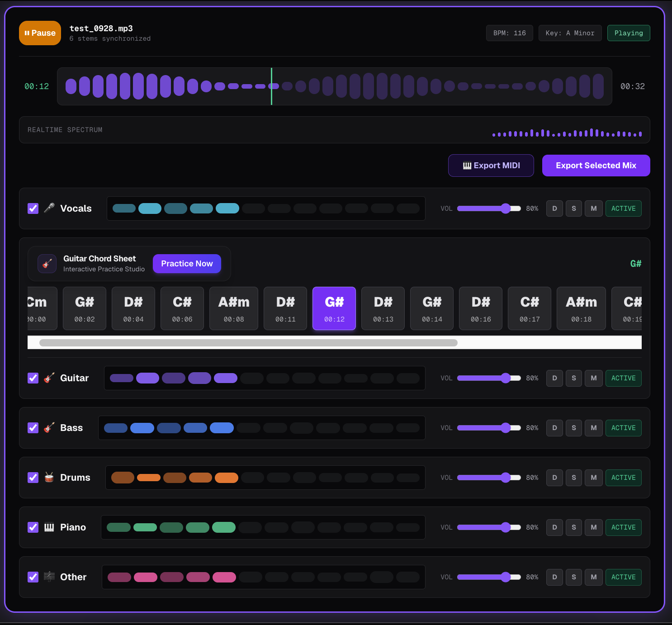The height and width of the screenshot is (625, 672).
Task: Uncheck the Bass stem checkbox
Action: tap(33, 428)
